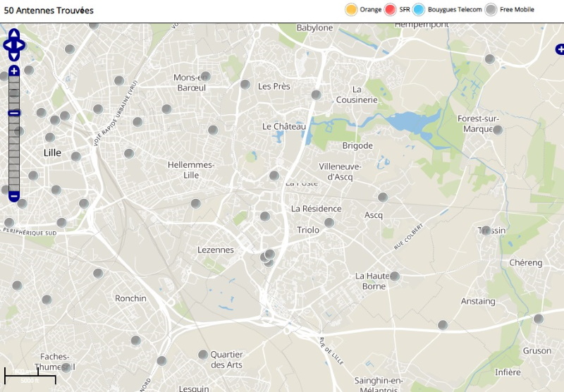
Task: Open the layer switcher plus button at right edge
Action: point(560,49)
